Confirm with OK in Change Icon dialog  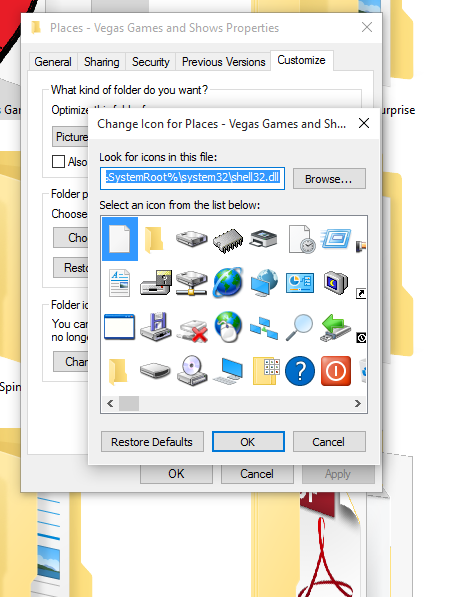[x=248, y=442]
